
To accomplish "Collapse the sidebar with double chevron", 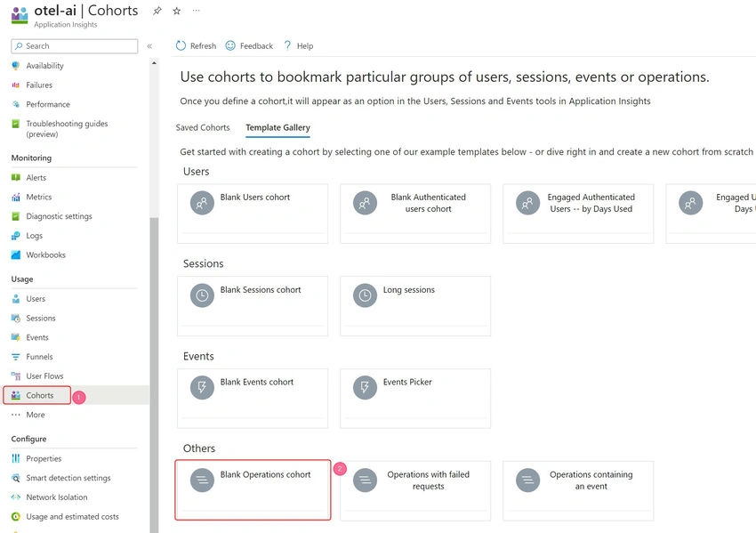I will tap(149, 46).
